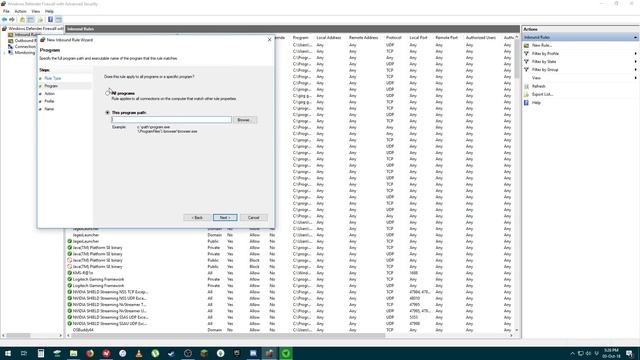640x360 pixels.
Task: Open Filter by Group submenu
Action: pos(545,70)
